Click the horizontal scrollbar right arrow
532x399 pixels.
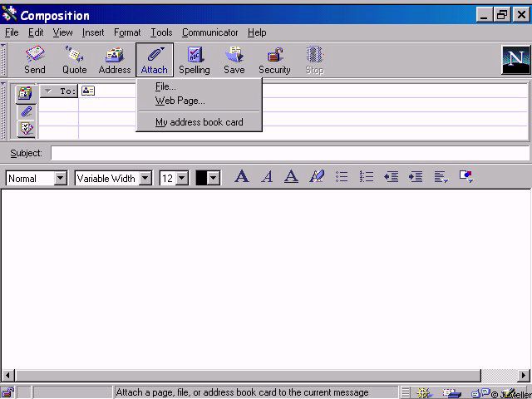pyautogui.click(x=525, y=375)
